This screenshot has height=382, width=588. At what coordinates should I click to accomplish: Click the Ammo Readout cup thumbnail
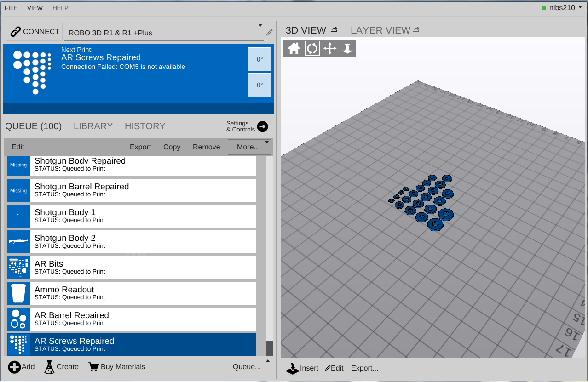pyautogui.click(x=18, y=293)
